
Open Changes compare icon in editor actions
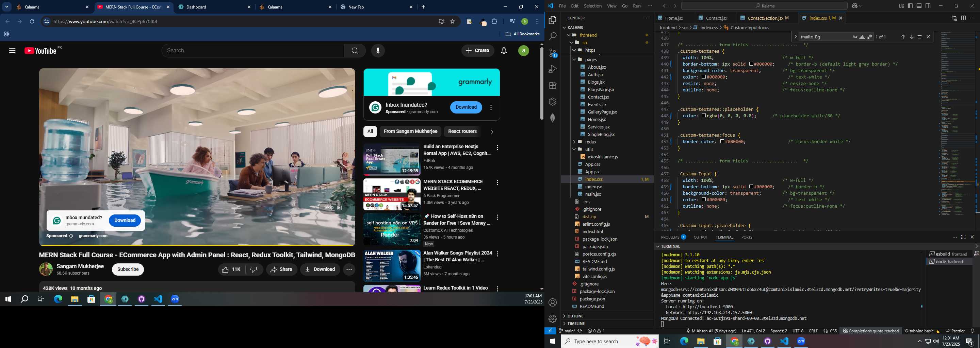click(954, 18)
